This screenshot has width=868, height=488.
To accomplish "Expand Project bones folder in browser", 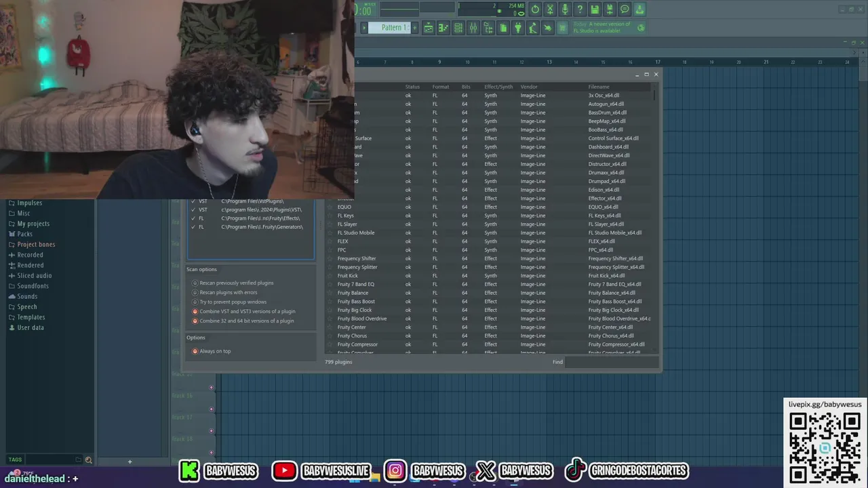I will [31, 244].
